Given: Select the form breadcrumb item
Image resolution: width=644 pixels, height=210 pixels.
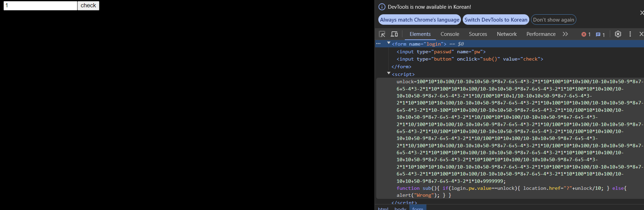Looking at the screenshot, I should [x=418, y=208].
